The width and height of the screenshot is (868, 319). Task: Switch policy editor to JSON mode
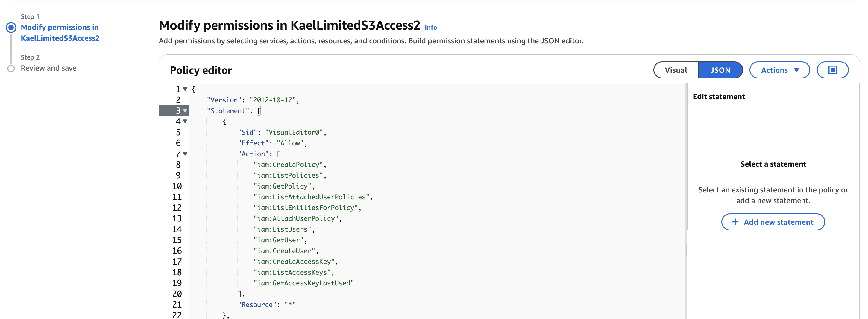(720, 70)
